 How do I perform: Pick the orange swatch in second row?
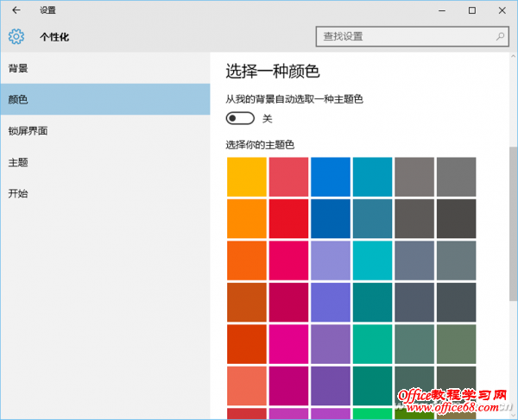coord(247,219)
